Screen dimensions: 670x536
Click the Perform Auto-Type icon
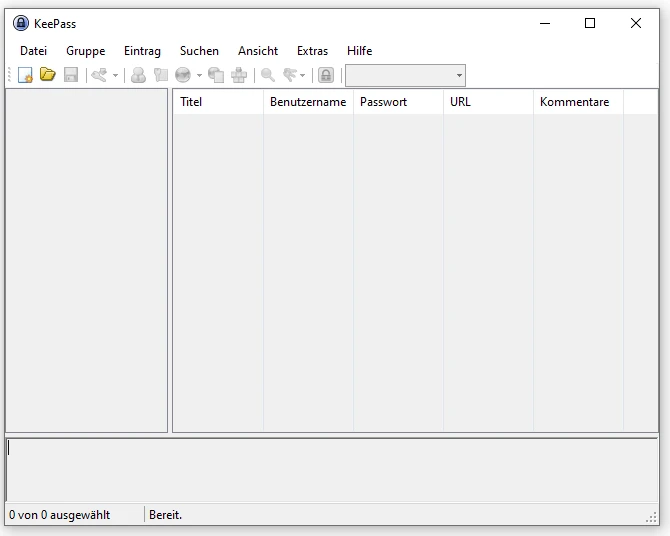click(239, 75)
